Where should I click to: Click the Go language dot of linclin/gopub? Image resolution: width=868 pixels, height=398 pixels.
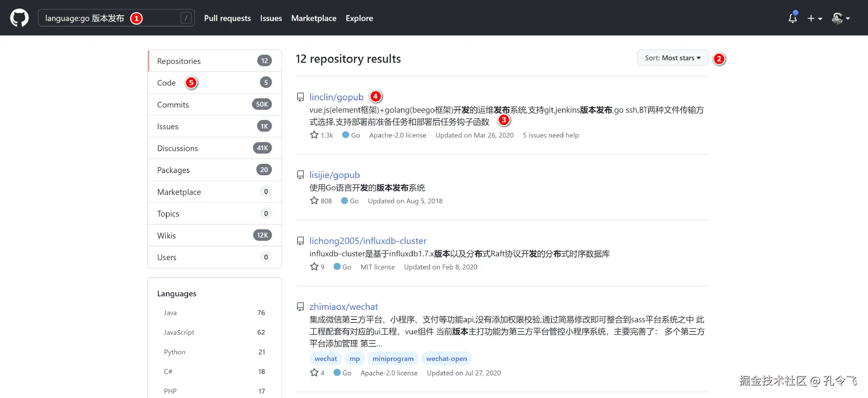tap(345, 135)
